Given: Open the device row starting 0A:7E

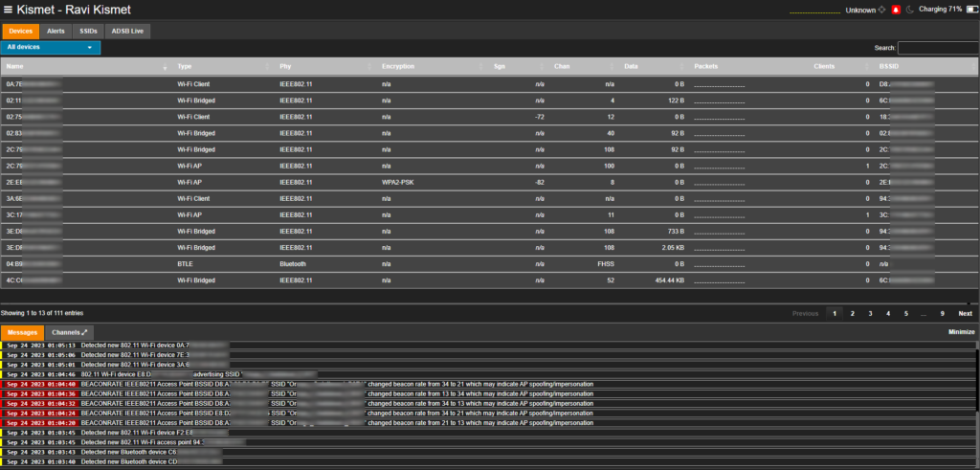Looking at the screenshot, I should point(489,84).
